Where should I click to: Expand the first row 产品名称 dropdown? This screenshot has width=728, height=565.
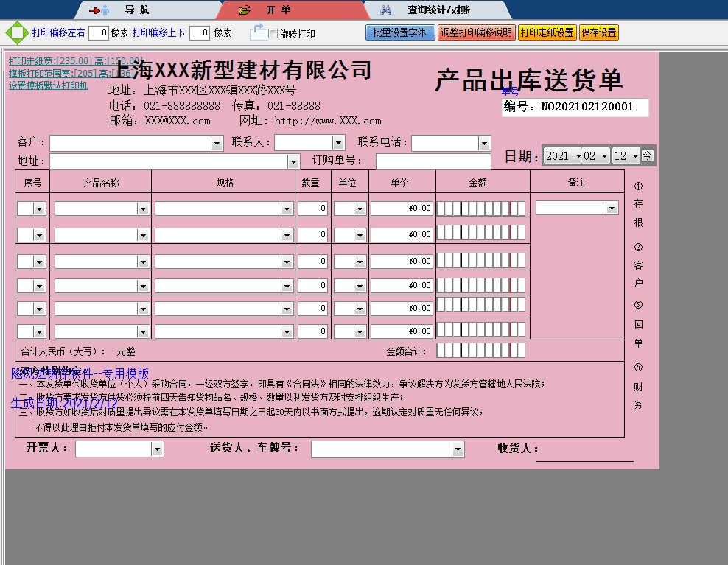click(x=143, y=209)
